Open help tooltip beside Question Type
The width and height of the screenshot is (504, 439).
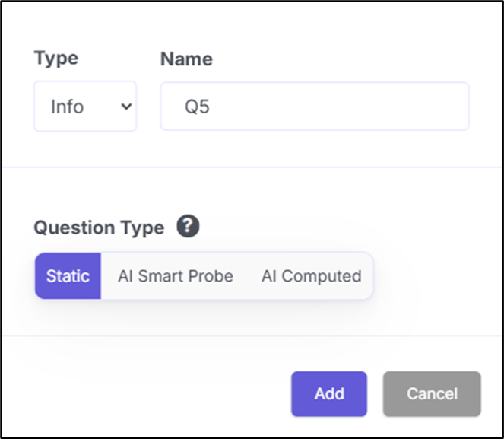click(188, 226)
